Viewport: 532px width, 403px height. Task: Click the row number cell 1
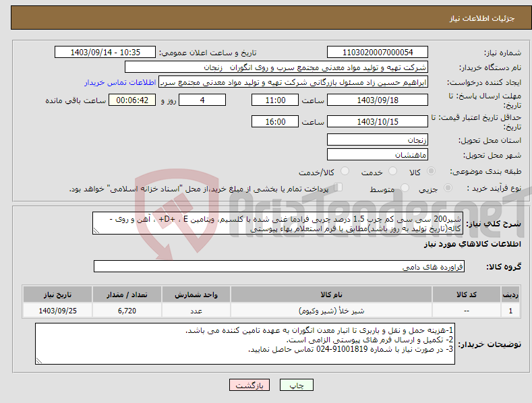point(510,311)
